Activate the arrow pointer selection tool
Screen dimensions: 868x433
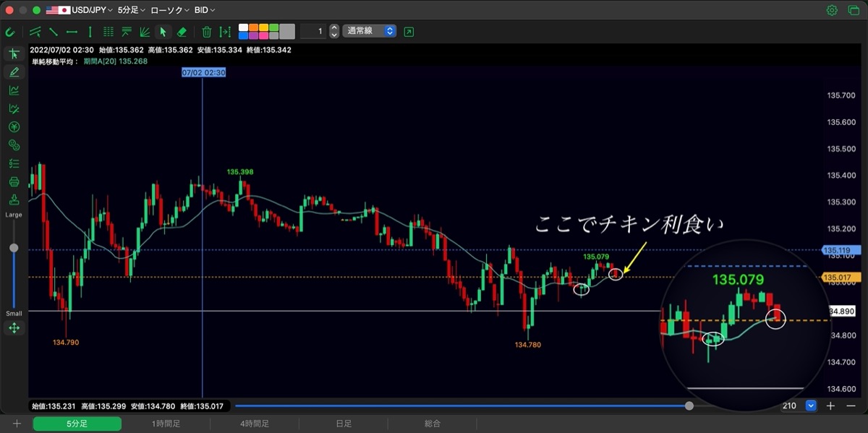(x=163, y=32)
